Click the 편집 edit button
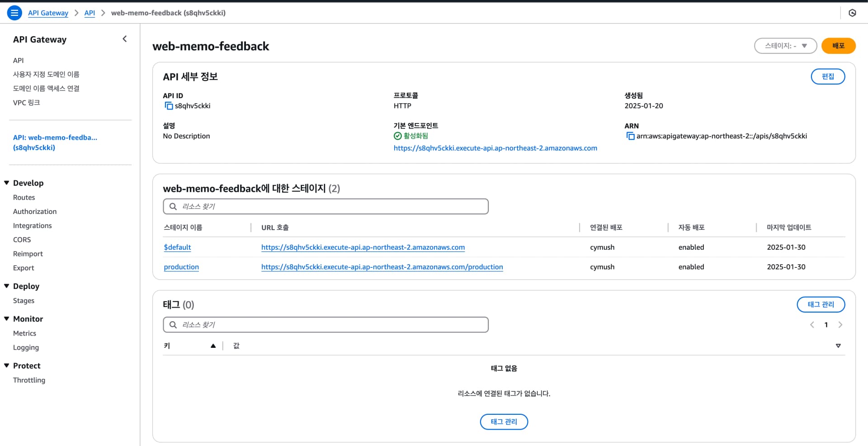This screenshot has height=446, width=868. (828, 76)
